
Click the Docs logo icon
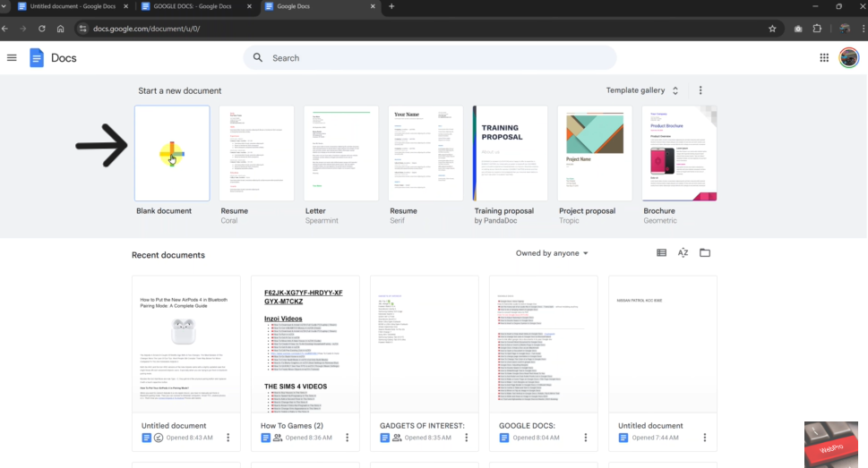[37, 57]
